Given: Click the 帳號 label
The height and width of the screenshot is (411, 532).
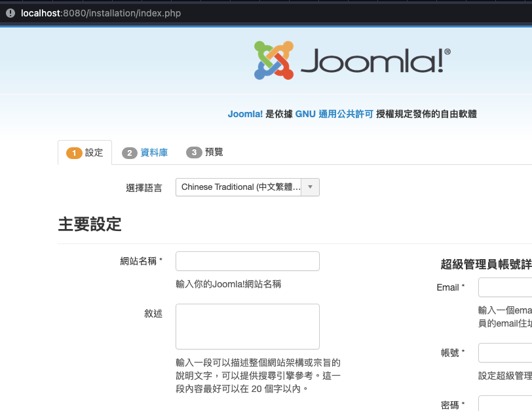Looking at the screenshot, I should pyautogui.click(x=452, y=353).
